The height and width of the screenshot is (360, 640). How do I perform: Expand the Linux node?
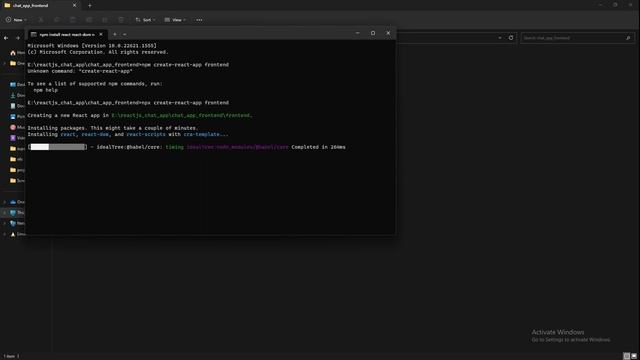[4, 234]
